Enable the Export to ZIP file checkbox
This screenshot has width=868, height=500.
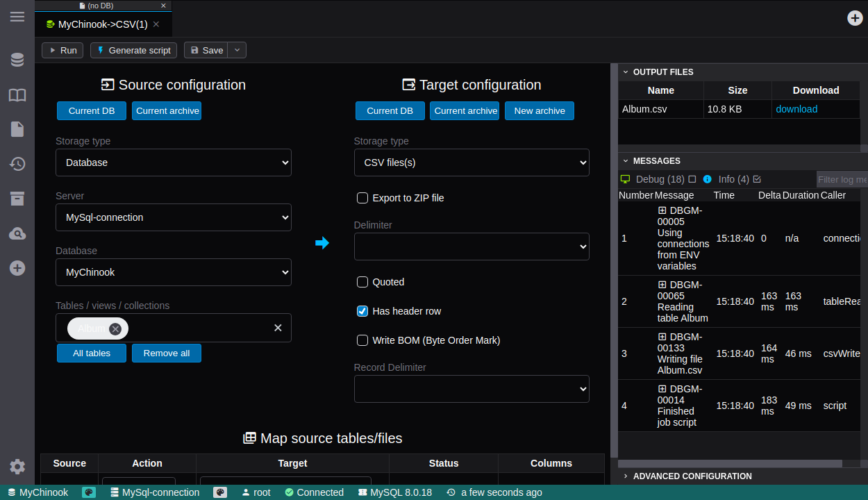tap(362, 198)
